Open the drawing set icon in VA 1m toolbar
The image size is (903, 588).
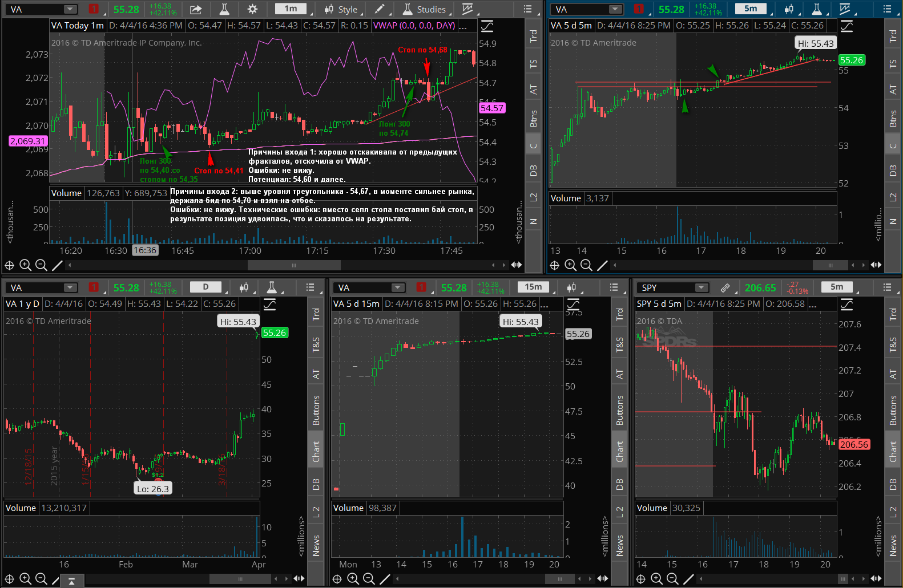click(x=467, y=9)
